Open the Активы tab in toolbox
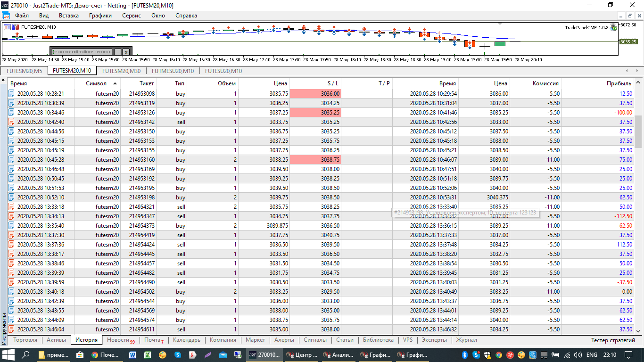The width and height of the screenshot is (644, 362). point(57,340)
